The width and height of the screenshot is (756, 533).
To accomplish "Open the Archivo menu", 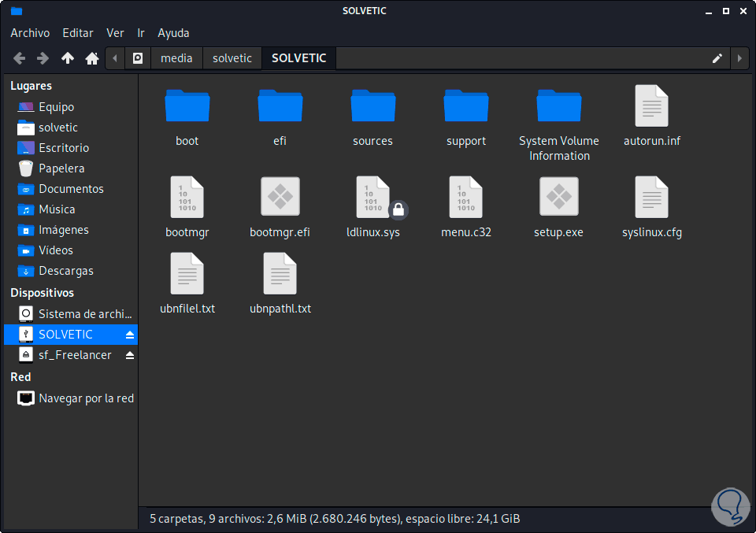I will [30, 33].
